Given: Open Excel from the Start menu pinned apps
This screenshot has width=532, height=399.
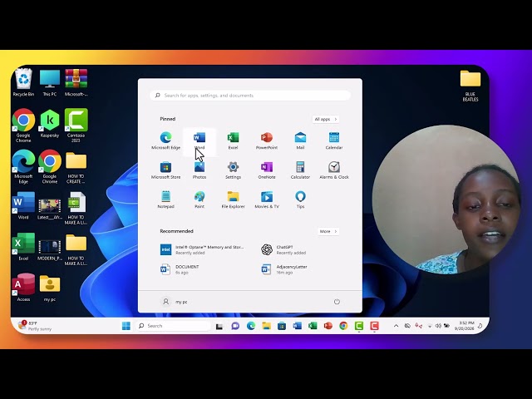Looking at the screenshot, I should coord(233,140).
